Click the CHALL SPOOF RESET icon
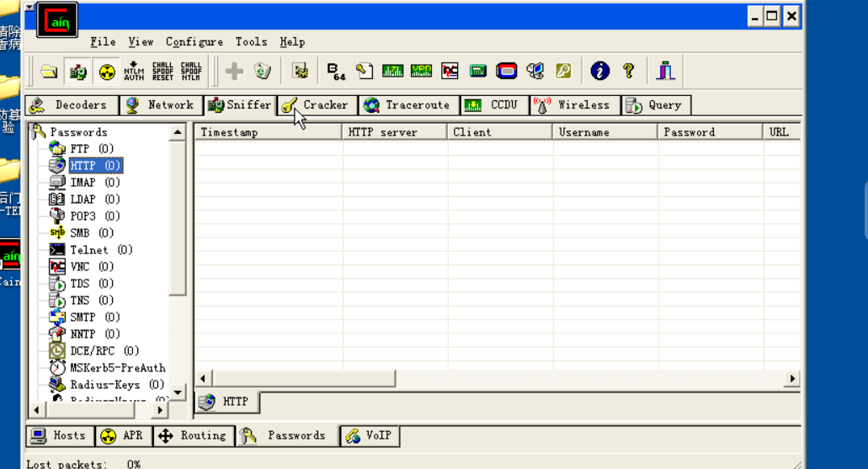Viewport: 868px width, 469px height. click(162, 71)
